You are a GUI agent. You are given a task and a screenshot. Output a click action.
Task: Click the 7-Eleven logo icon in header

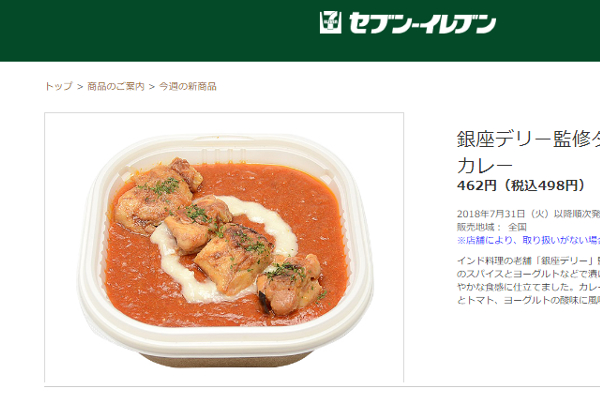pos(331,22)
